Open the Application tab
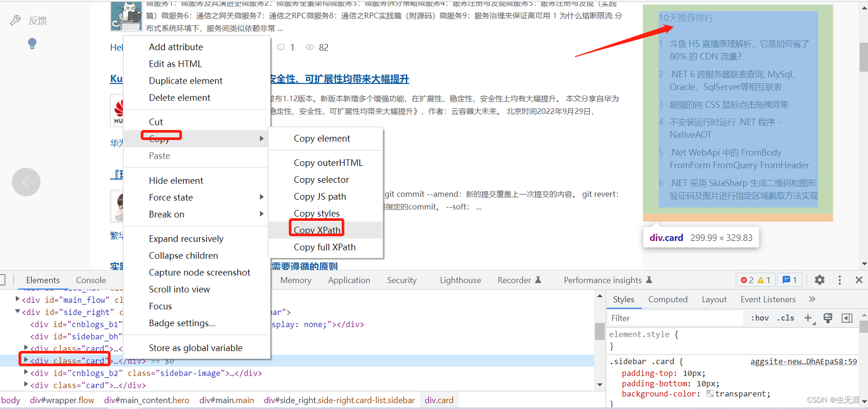 [x=349, y=280]
